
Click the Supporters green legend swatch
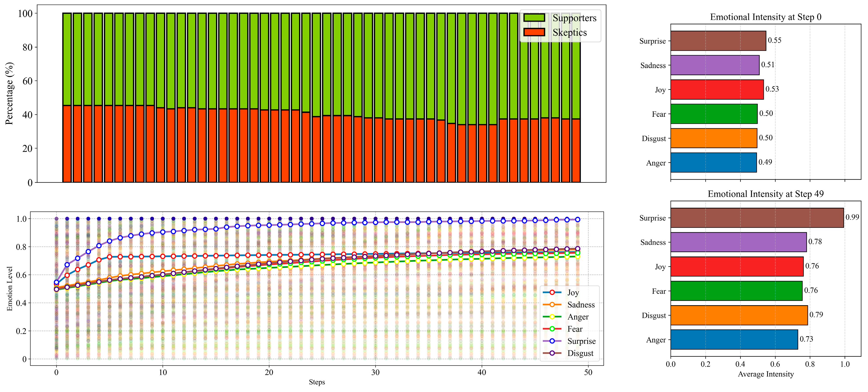(534, 18)
